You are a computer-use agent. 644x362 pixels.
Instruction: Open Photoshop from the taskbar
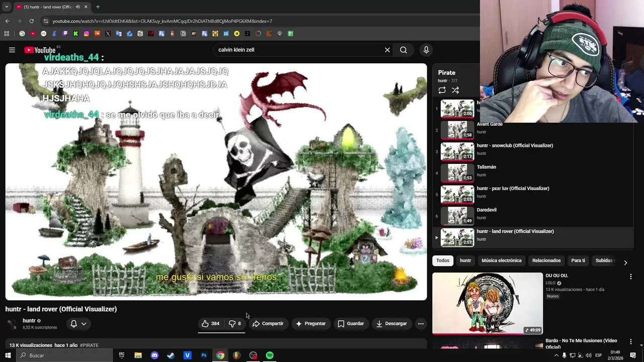pyautogui.click(x=204, y=355)
